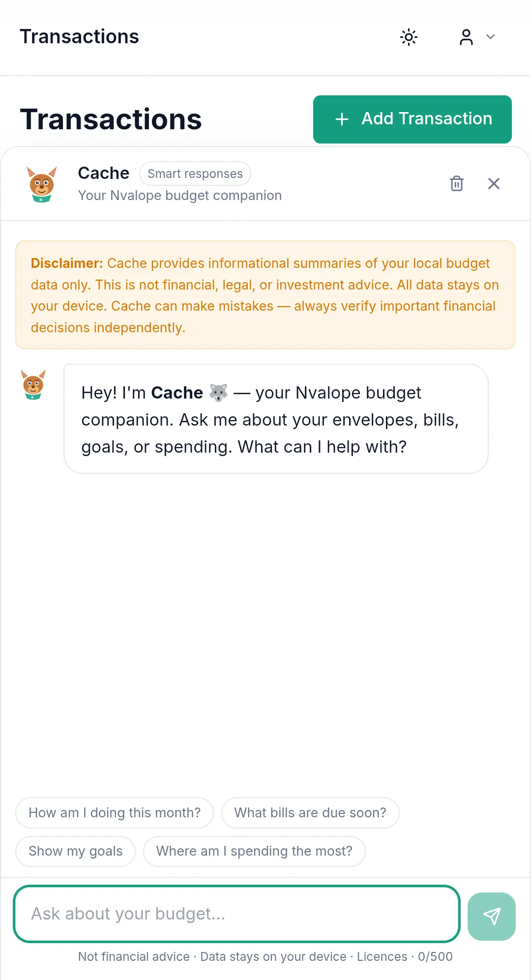Click the wolf emoji in greeting

pos(218,393)
